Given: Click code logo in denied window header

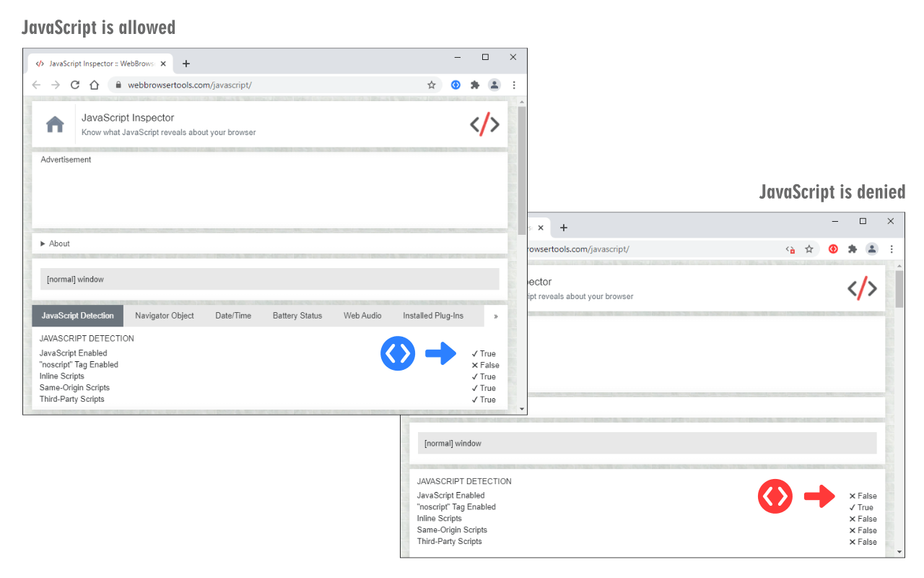Looking at the screenshot, I should click(x=862, y=288).
